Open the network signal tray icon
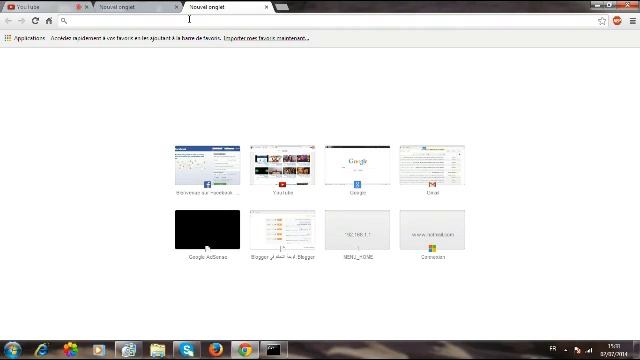Image resolution: width=640 pixels, height=360 pixels. 589,350
